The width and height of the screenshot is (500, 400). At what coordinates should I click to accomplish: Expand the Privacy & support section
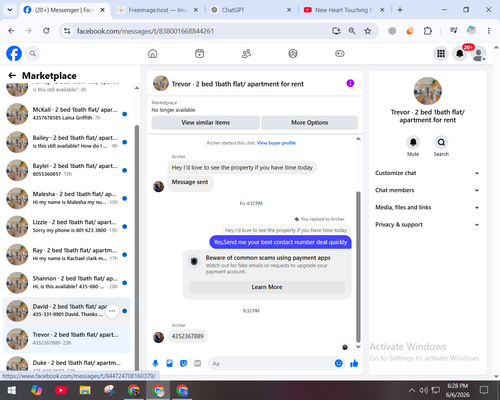tap(427, 225)
